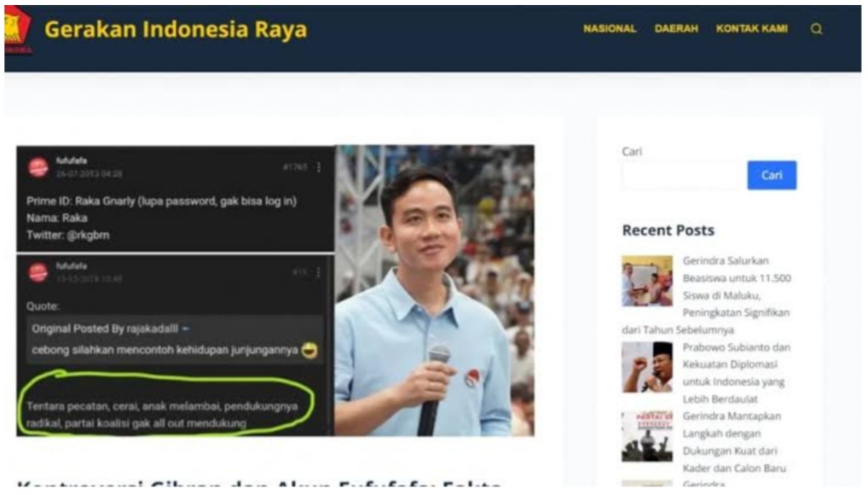The height and width of the screenshot is (495, 868).
Task: Open thumbnail for Gerindra Salurkan Beasiswa post
Action: coord(646,281)
